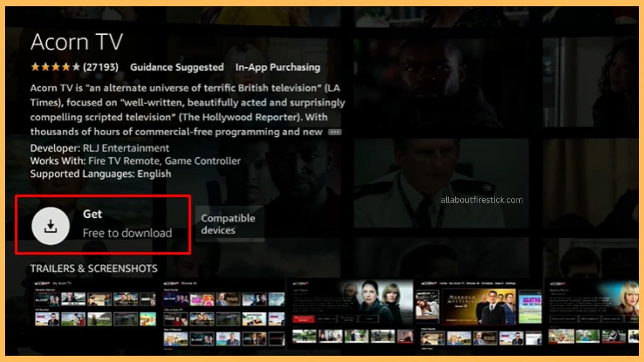Click the Guidance Suggested label
This screenshot has height=362, width=644.
[x=176, y=67]
